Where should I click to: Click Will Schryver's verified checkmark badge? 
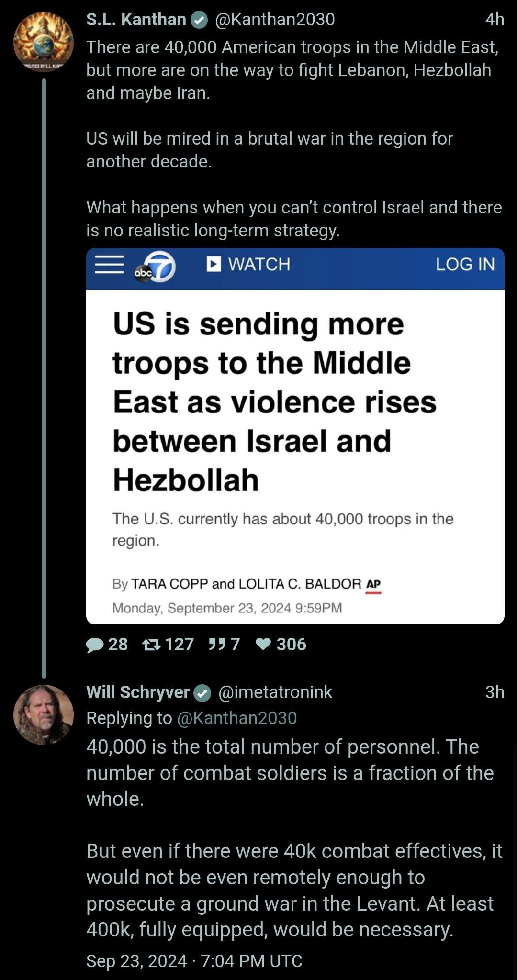[x=203, y=693]
